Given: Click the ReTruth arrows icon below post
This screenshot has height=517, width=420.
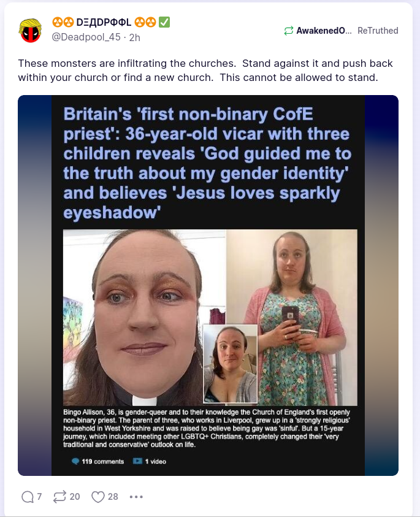Looking at the screenshot, I should pos(59,497).
